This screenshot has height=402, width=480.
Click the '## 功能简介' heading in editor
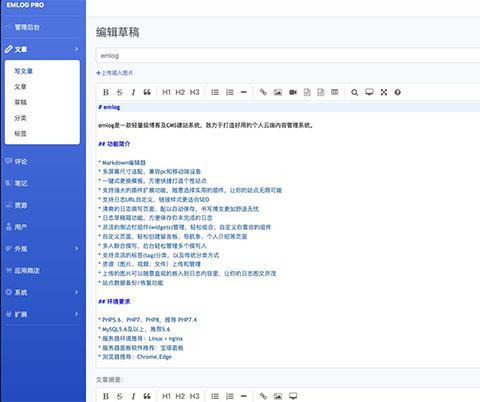(x=114, y=144)
